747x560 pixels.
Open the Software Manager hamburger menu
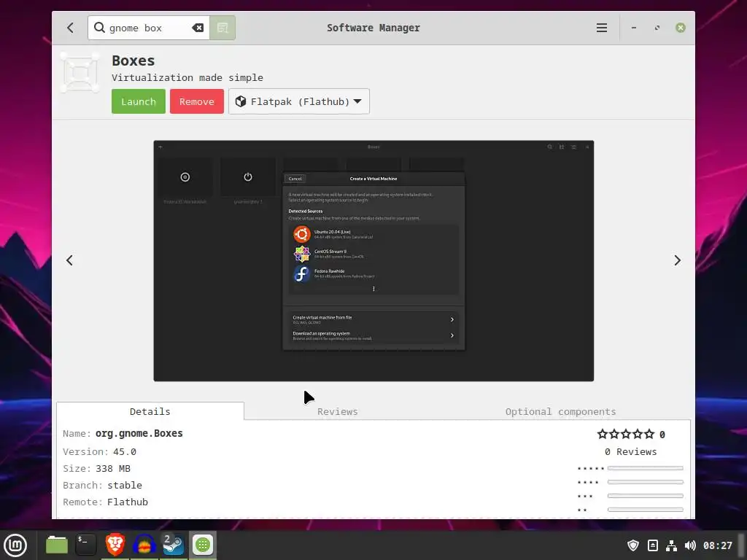click(x=602, y=28)
